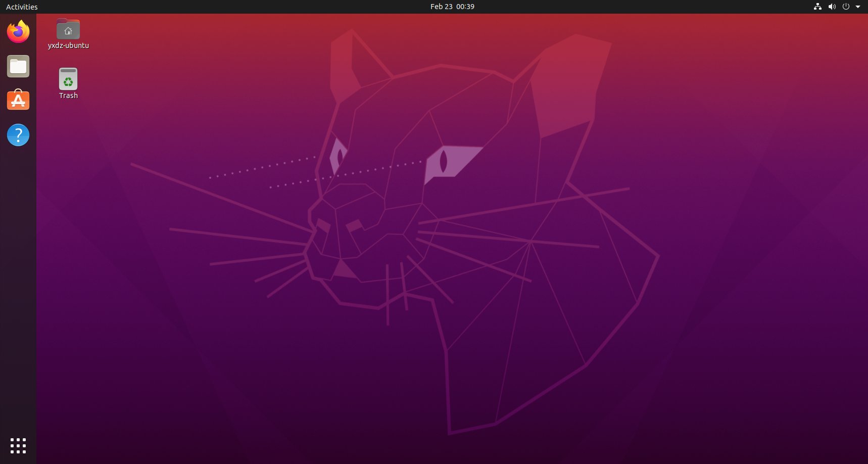Screen dimensions: 868x464
Task: Open Firefox from the dock
Action: tap(18, 32)
